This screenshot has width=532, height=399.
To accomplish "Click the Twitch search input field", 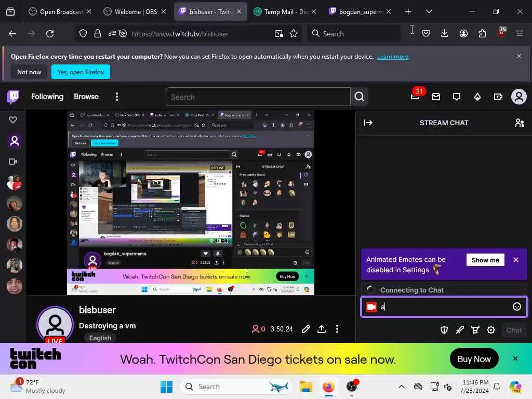I will pos(258,97).
